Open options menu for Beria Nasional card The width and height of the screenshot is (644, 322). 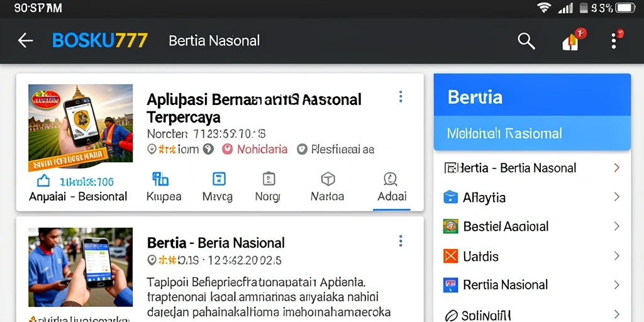[401, 241]
